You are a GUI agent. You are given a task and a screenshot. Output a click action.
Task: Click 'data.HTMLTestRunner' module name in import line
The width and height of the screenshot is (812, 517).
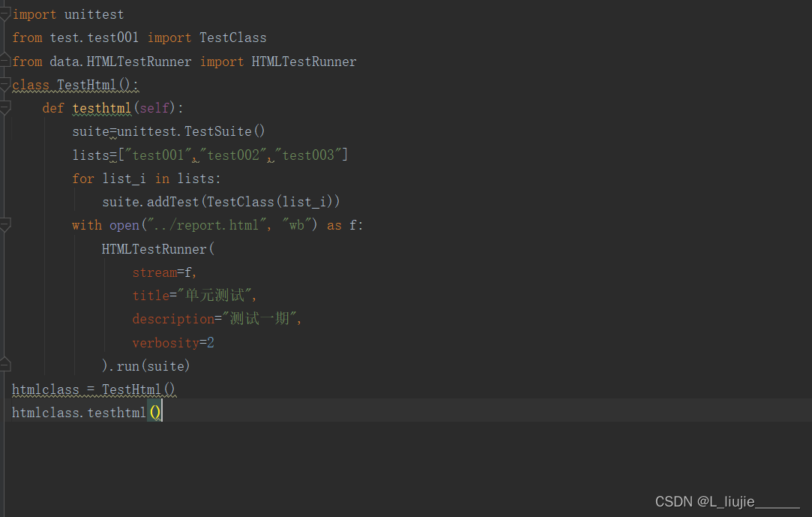[x=120, y=62]
